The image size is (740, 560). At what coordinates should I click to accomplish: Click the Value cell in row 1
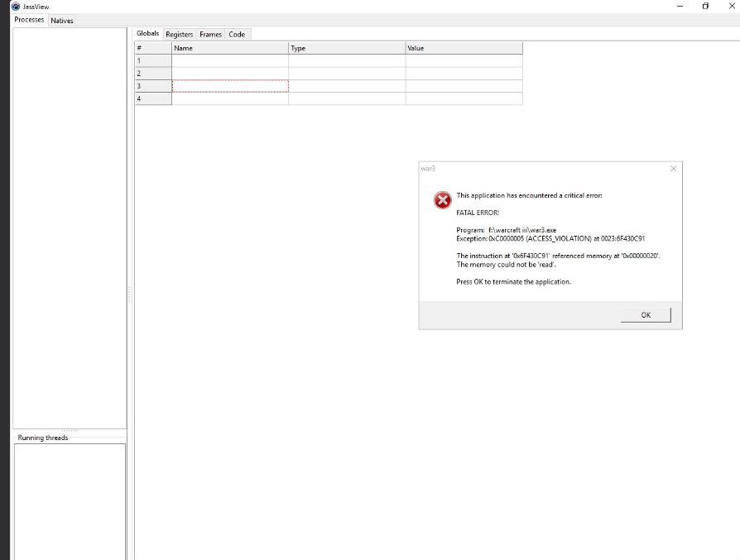(464, 61)
